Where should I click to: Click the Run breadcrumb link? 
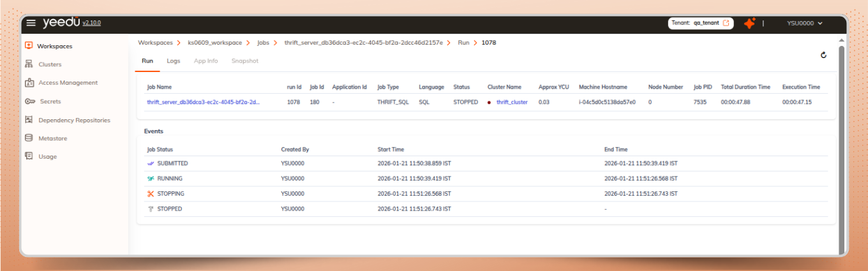463,43
